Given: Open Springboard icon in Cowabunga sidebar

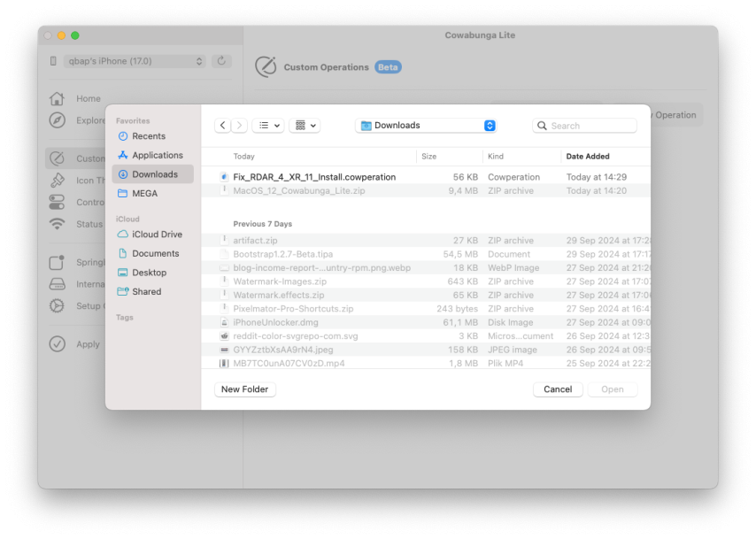Looking at the screenshot, I should (x=57, y=262).
